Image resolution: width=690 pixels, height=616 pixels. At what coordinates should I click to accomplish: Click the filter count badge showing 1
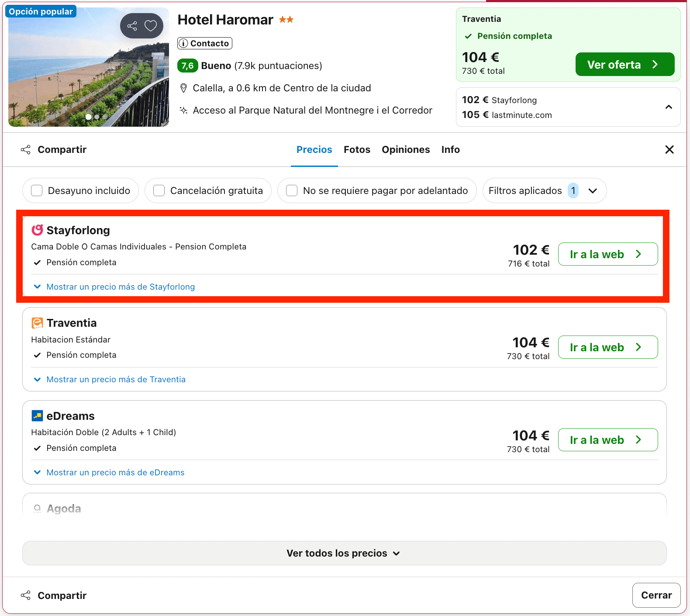[573, 190]
